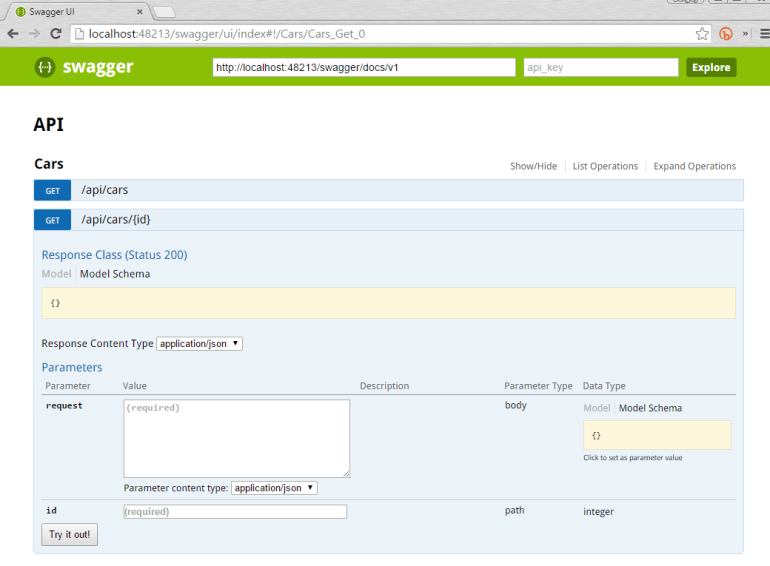Reload the Swagger UI page
This screenshot has width=770, height=566.
pyautogui.click(x=56, y=33)
